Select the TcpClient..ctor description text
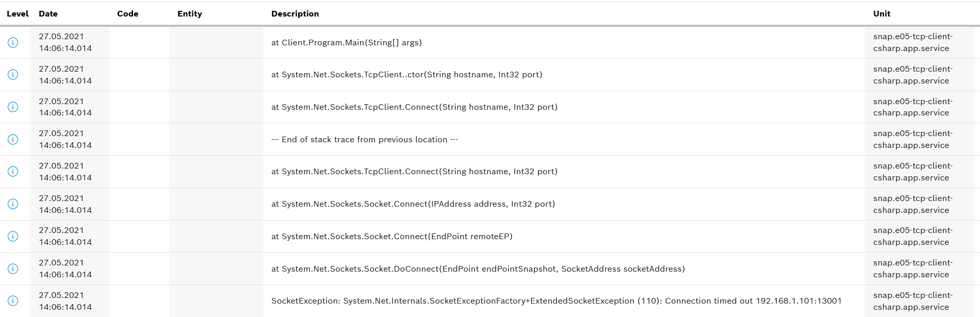 406,75
